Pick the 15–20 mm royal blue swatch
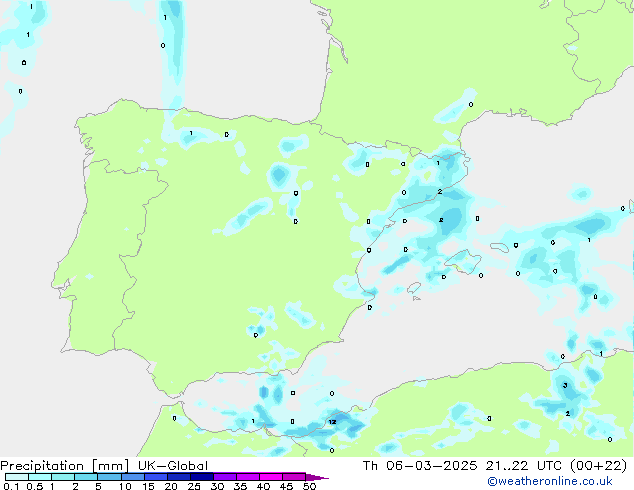This screenshot has height=490, width=634. tap(156, 477)
